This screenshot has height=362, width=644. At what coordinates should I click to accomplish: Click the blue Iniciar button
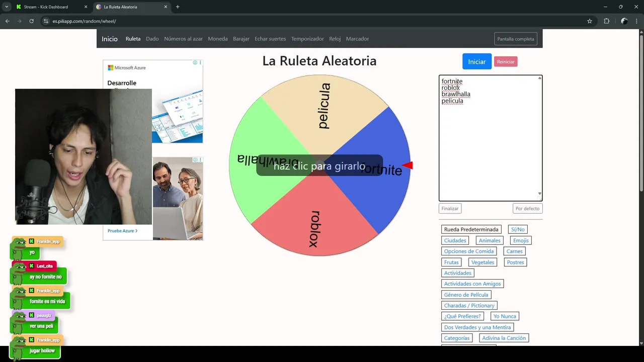point(477,61)
